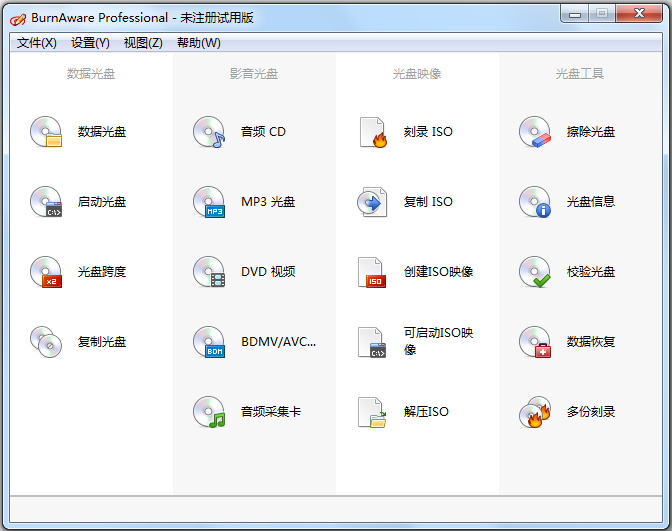Open the 帮助(W) menu
This screenshot has width=672, height=531.
pos(199,43)
